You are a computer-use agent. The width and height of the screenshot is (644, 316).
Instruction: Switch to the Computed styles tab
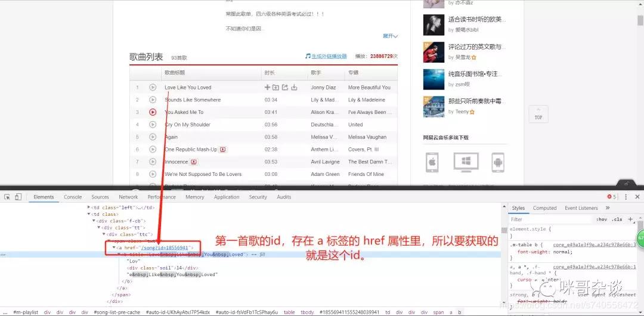pyautogui.click(x=544, y=208)
